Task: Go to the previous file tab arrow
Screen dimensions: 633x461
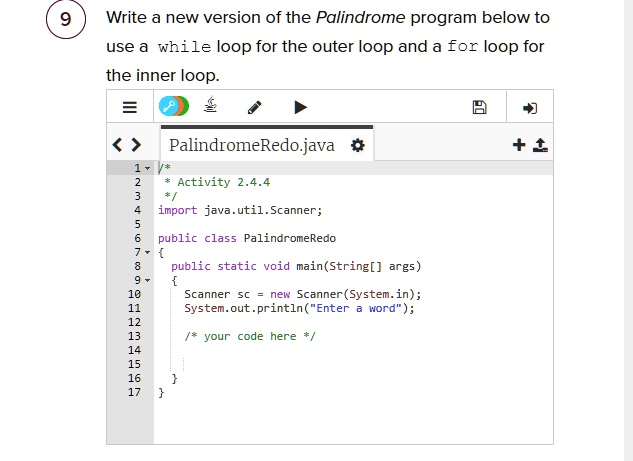Action: 119,146
